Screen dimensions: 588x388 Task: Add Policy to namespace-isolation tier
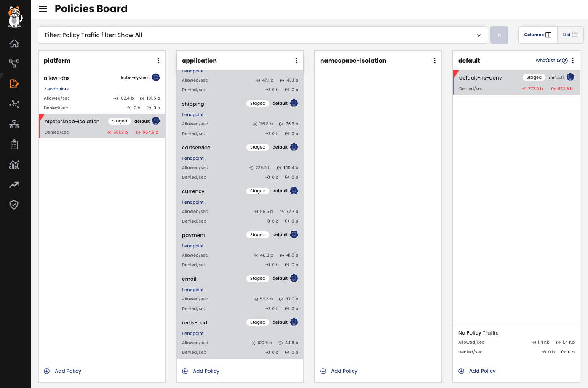[339, 371]
